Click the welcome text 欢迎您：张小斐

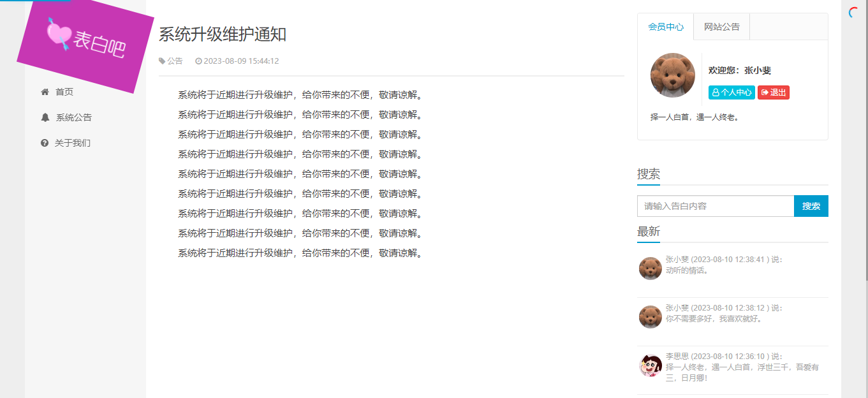tap(740, 71)
